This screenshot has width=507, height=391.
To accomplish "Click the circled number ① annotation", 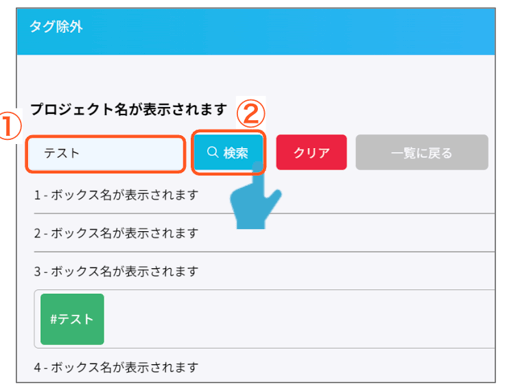I will coord(9,126).
